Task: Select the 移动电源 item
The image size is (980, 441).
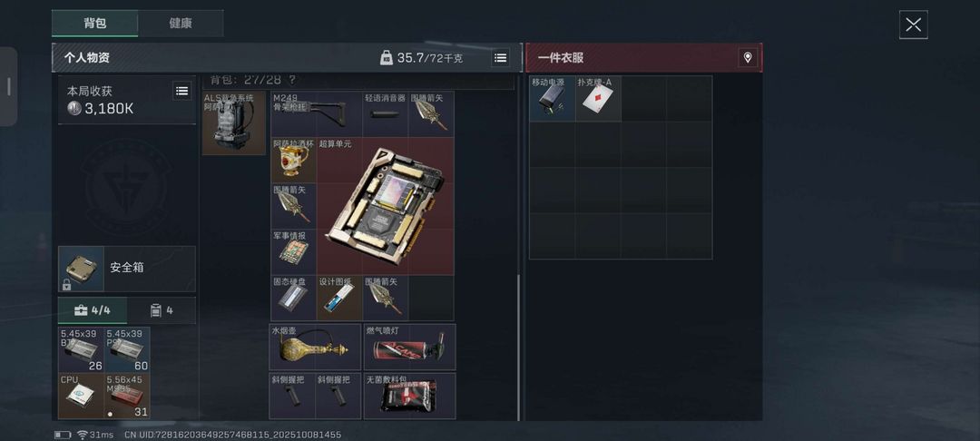Action: click(553, 99)
